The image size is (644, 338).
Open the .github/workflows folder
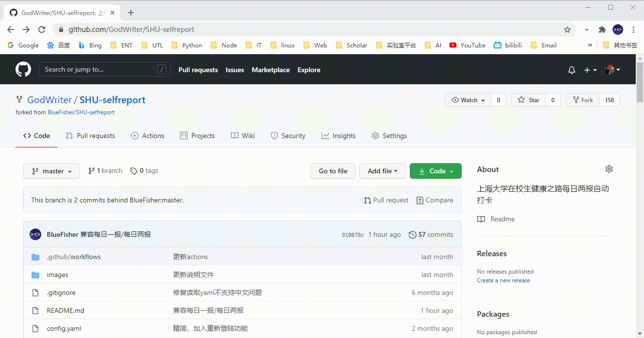(x=74, y=257)
